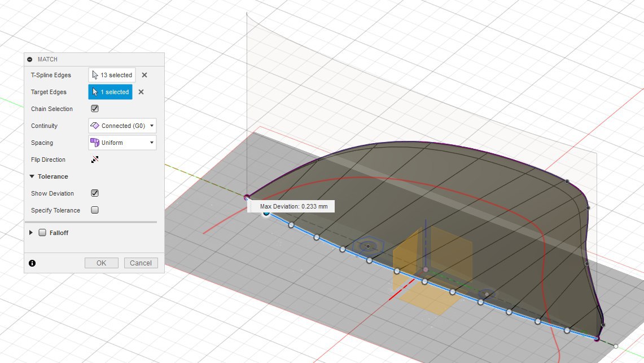Screen dimensions: 644x363
Task: Click the Max Deviation 0.233 mm label
Action: 293,206
